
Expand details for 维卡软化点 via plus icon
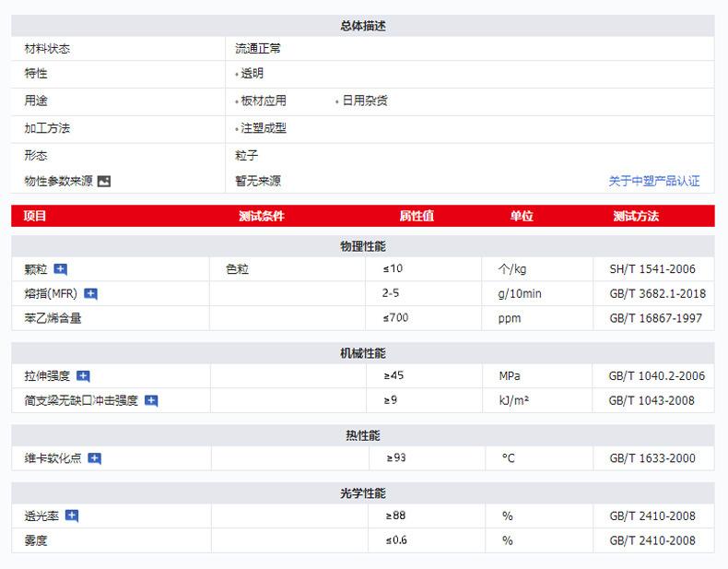pyautogui.click(x=94, y=458)
